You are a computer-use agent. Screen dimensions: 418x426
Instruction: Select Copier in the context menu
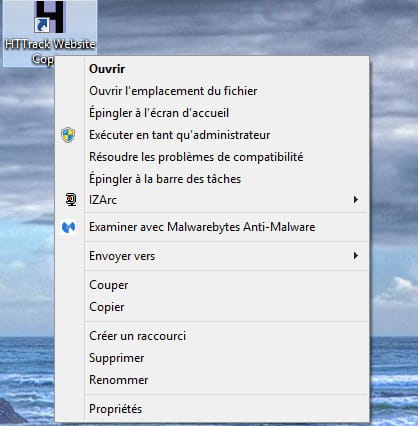[106, 307]
